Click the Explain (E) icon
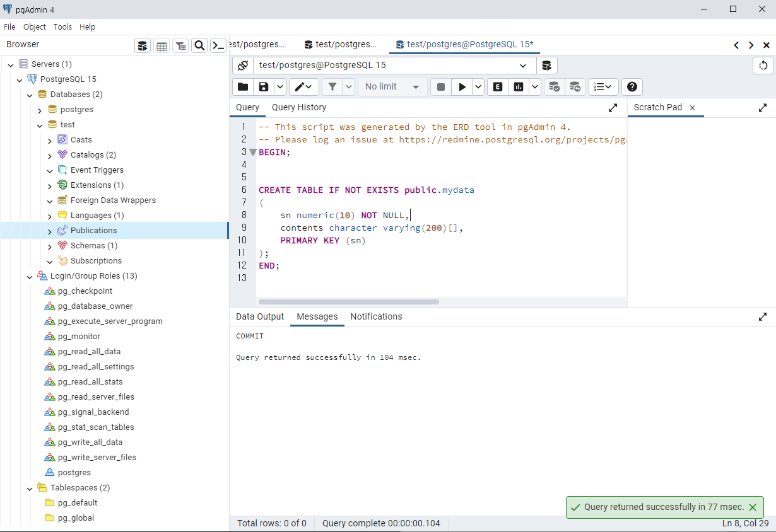Viewport: 776px width, 532px height. (498, 87)
